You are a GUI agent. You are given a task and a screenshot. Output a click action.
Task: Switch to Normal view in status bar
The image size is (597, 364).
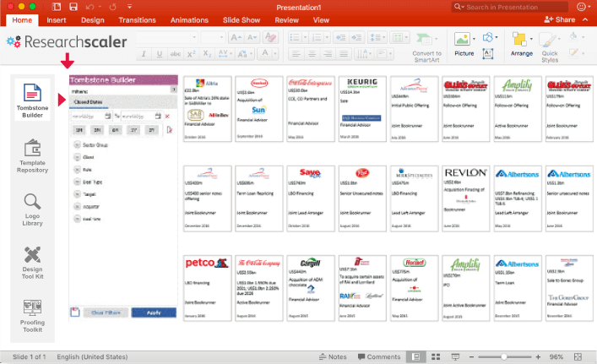tap(416, 356)
